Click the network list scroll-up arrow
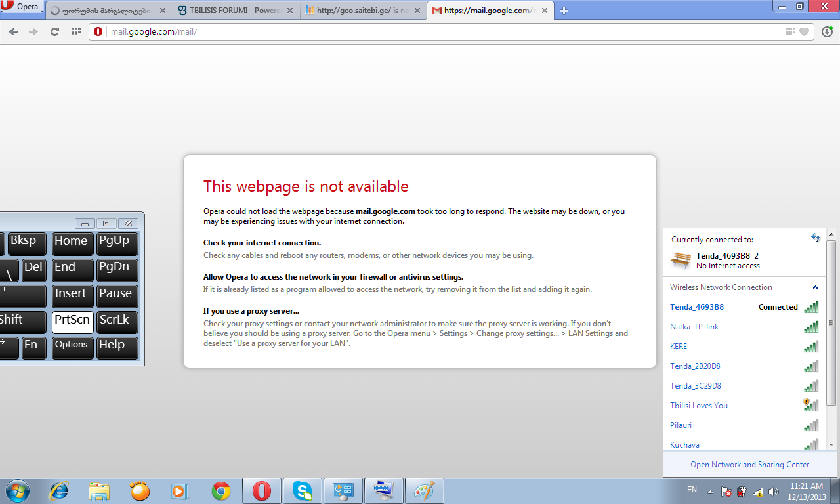The width and height of the screenshot is (840, 504). pyautogui.click(x=831, y=234)
